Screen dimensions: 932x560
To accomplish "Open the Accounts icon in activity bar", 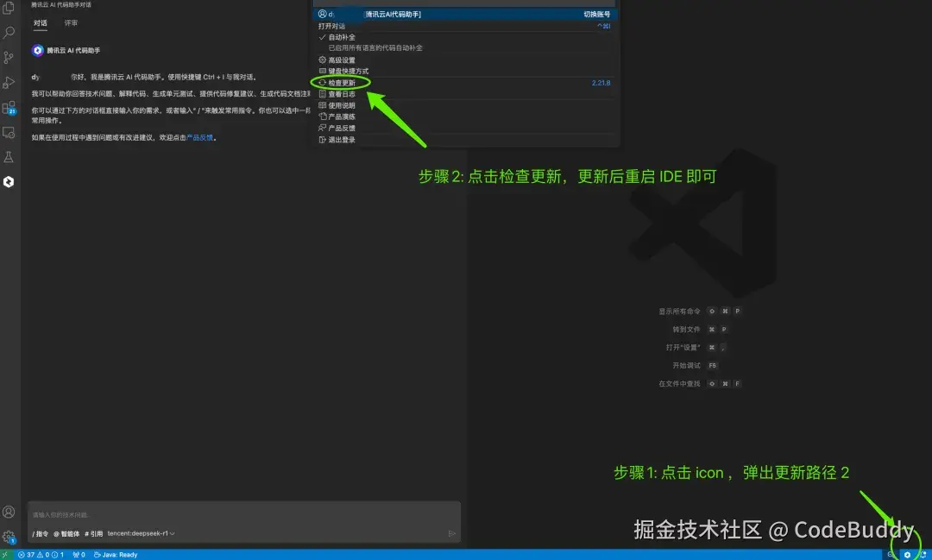I will coord(9,512).
